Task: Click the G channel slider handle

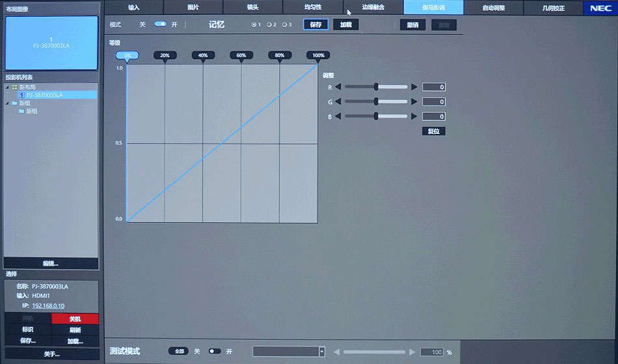Action: tap(376, 102)
